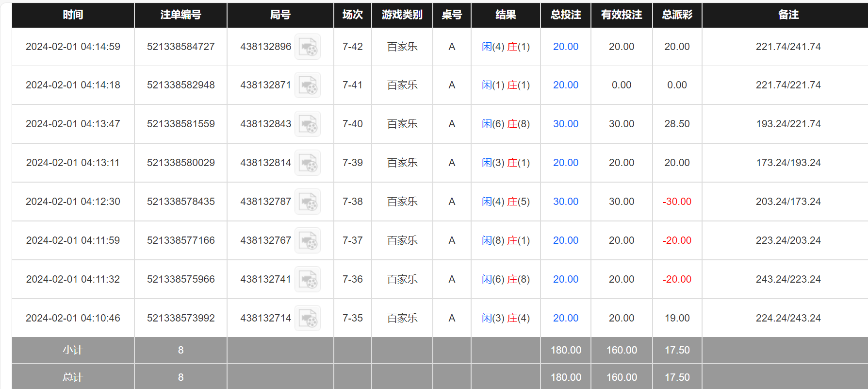Open video replay icon for round 438132787

click(308, 202)
